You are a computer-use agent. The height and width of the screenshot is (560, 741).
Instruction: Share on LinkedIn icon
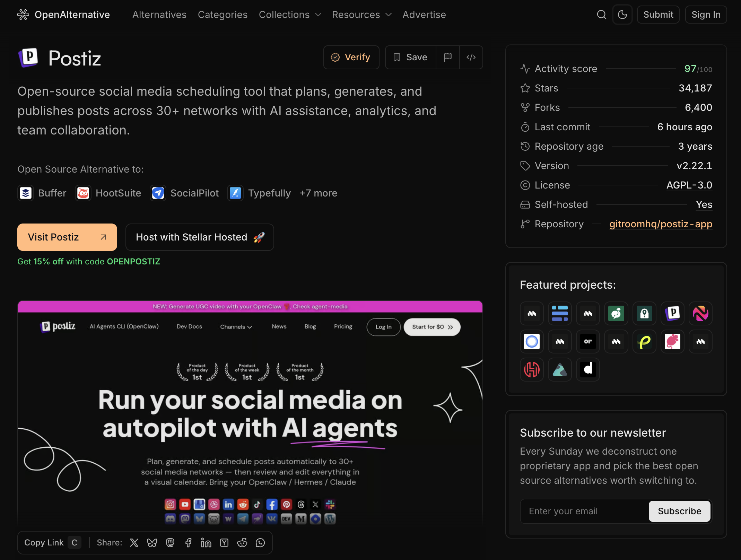pyautogui.click(x=206, y=542)
